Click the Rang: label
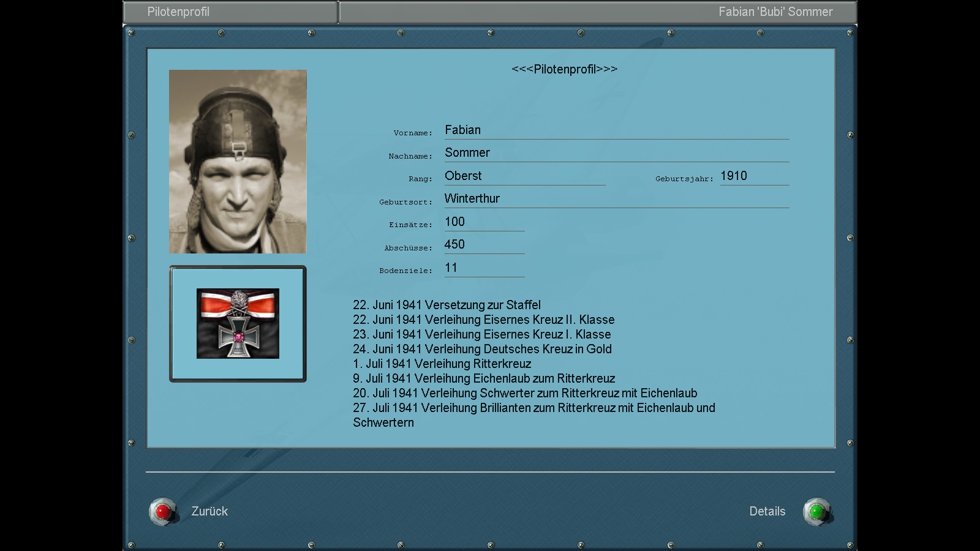The width and height of the screenshot is (980, 551). click(x=420, y=179)
